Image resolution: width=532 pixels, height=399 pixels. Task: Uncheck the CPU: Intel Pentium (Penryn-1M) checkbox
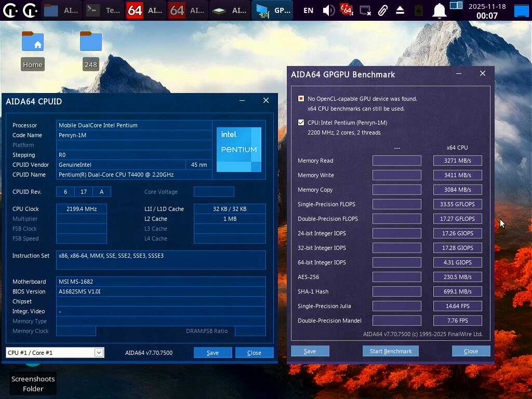point(301,123)
